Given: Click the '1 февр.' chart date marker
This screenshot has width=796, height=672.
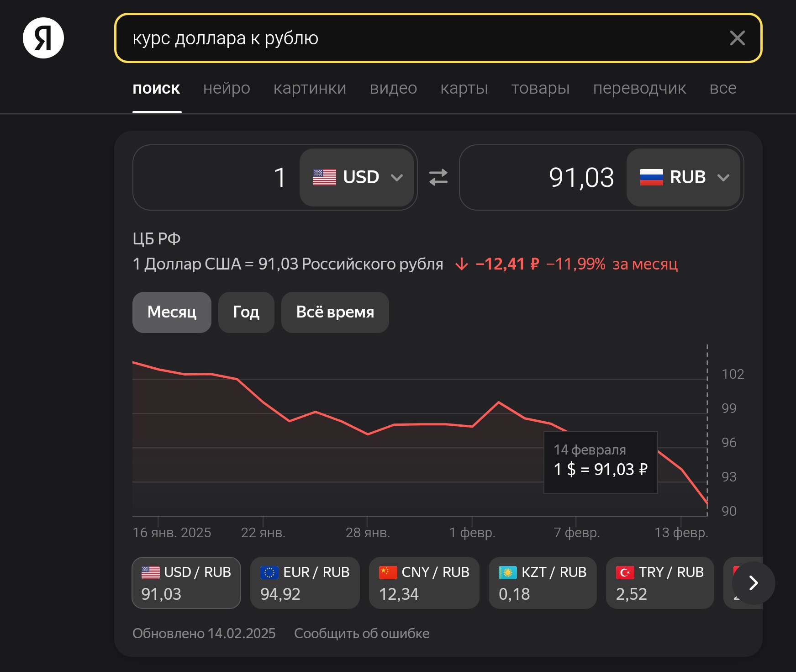Looking at the screenshot, I should pyautogui.click(x=472, y=533).
